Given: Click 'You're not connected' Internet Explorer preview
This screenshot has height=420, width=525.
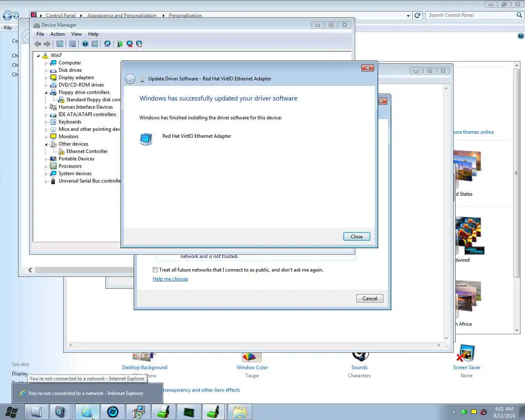Looking at the screenshot, I should 87,393.
